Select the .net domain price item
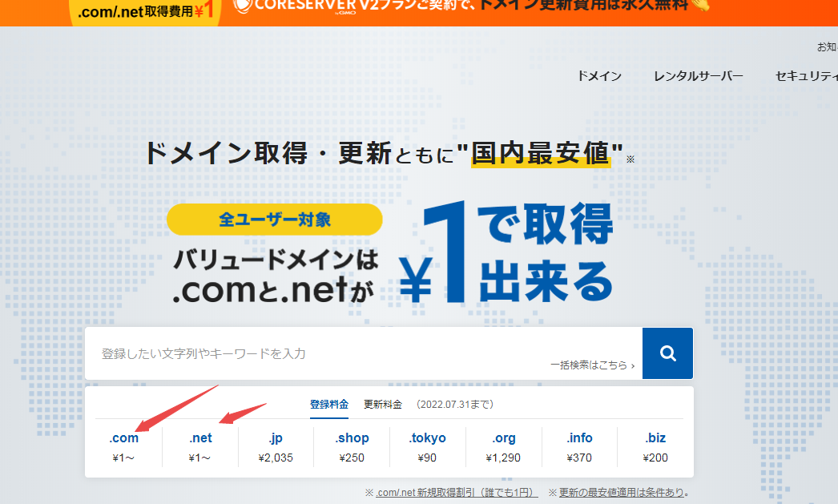The width and height of the screenshot is (838, 504). pyautogui.click(x=200, y=447)
